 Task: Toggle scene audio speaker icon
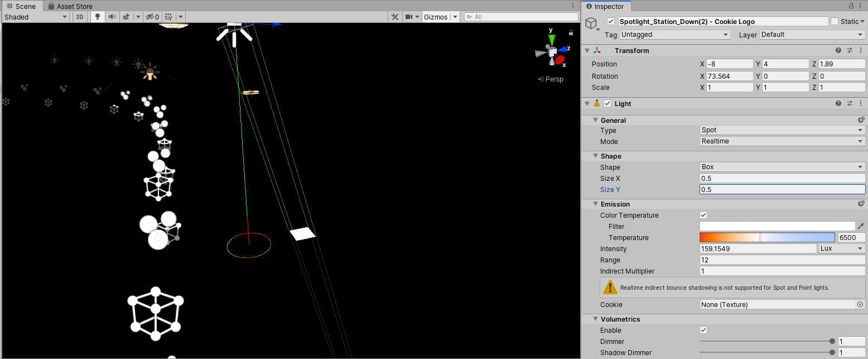[x=112, y=17]
